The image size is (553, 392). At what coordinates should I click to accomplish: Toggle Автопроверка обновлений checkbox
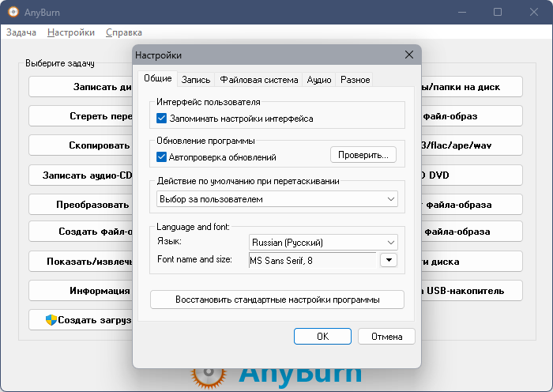click(161, 156)
